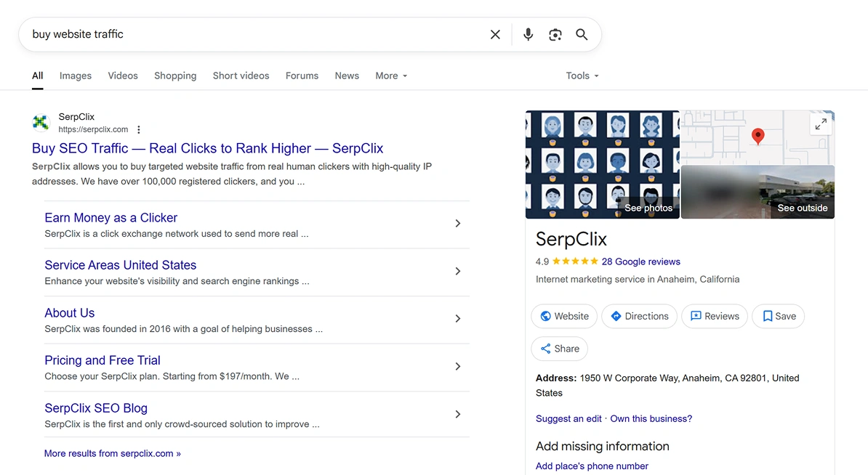
Task: Click the Reviews button
Action: 715,316
